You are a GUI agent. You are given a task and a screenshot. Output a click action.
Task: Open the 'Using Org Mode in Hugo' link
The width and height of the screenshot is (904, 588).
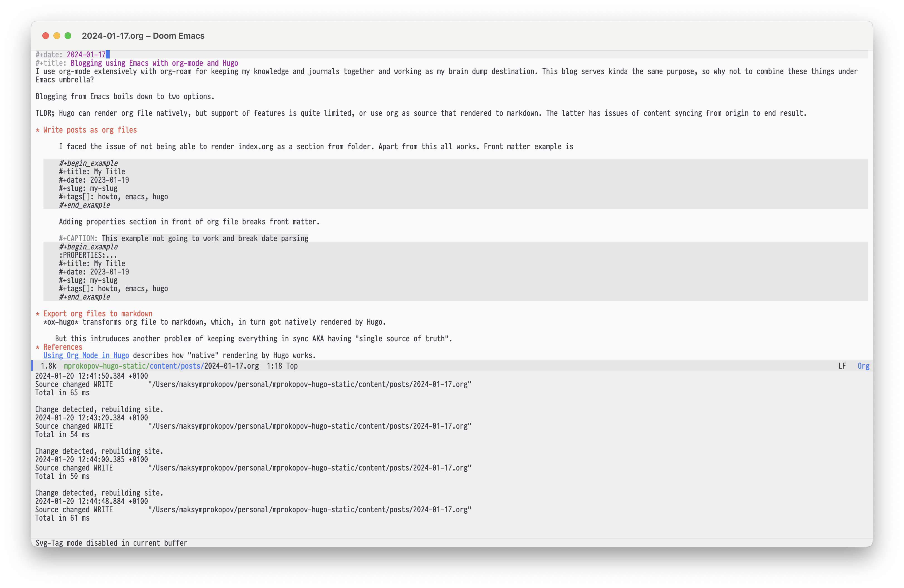click(x=86, y=355)
